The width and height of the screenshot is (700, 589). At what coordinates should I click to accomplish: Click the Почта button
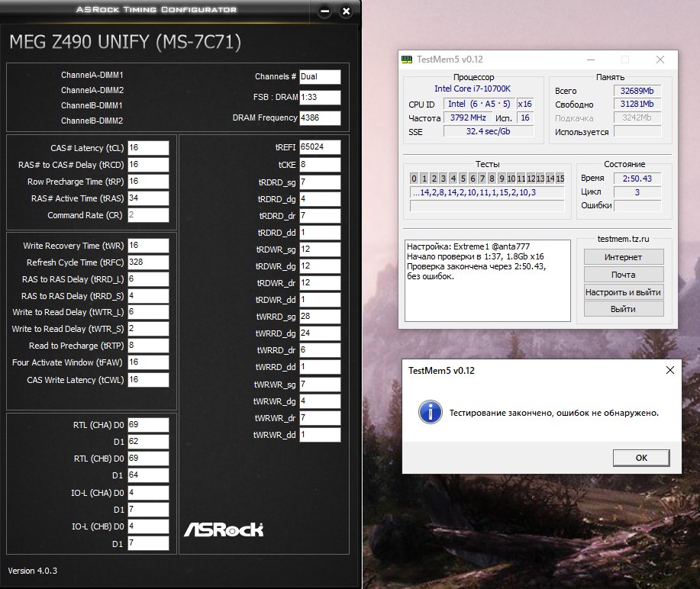point(624,275)
